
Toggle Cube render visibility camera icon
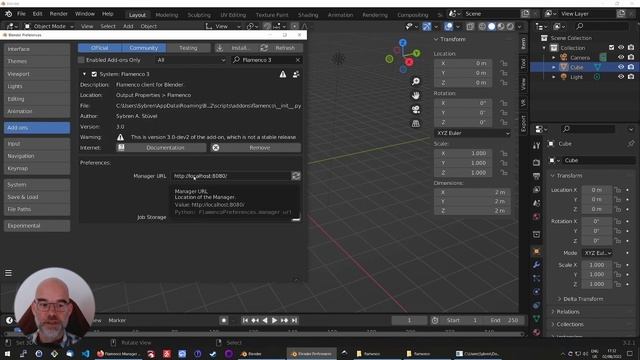click(631, 67)
